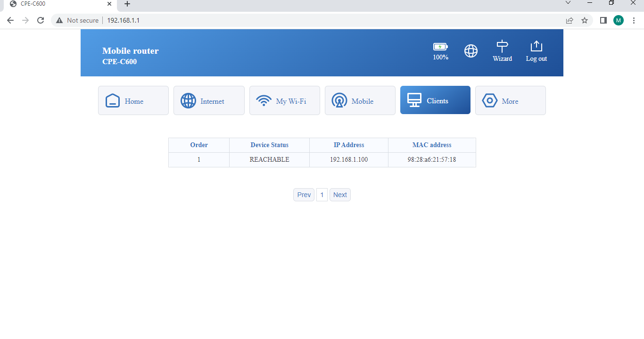The width and height of the screenshot is (644, 339).
Task: Toggle the browser side panel
Action: (x=603, y=20)
